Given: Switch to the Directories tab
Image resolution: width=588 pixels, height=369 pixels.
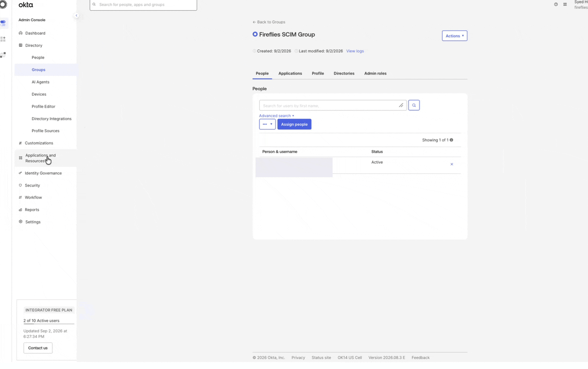Looking at the screenshot, I should click(x=344, y=74).
